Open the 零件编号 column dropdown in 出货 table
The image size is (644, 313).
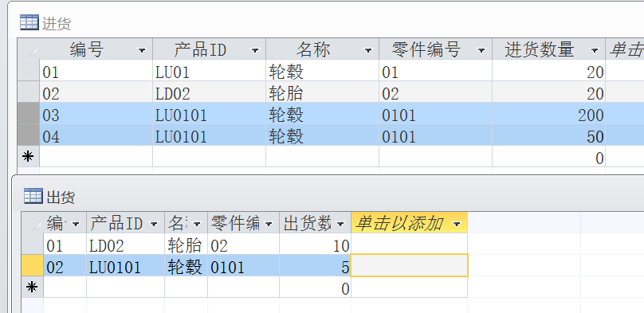pos(269,224)
